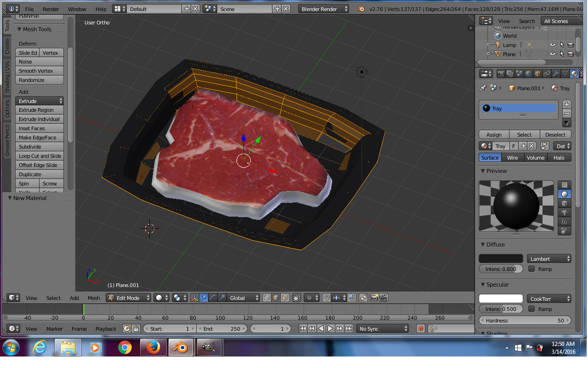The image size is (588, 368).
Task: Open the Render menu
Action: (x=51, y=9)
